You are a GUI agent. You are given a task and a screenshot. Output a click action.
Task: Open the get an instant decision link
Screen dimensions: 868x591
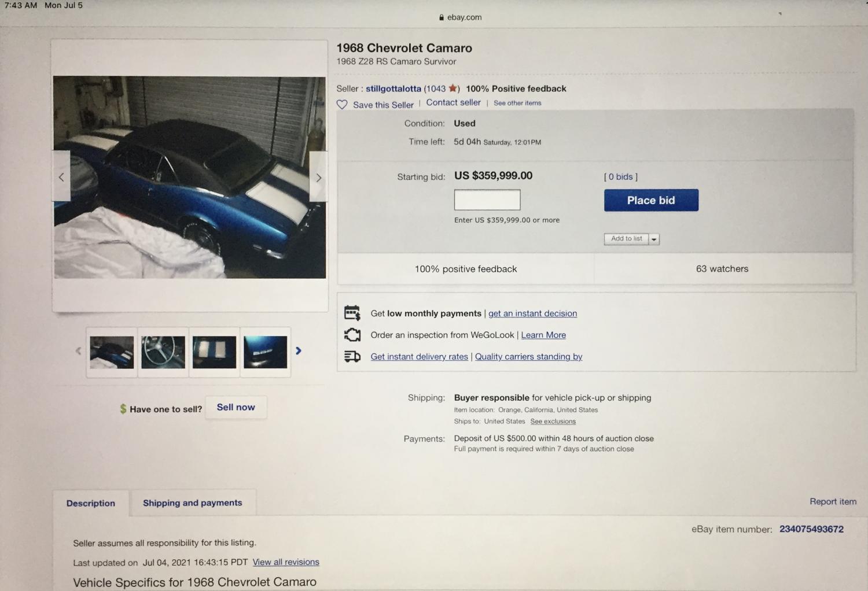point(532,313)
